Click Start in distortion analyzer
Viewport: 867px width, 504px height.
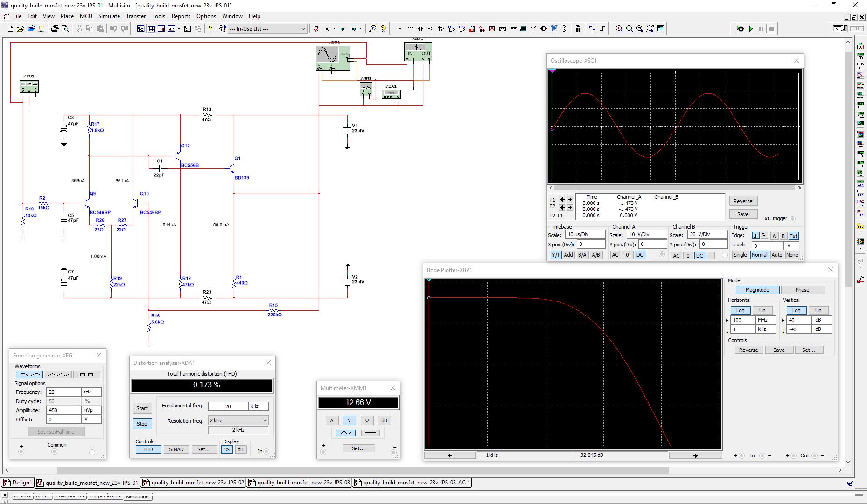pyautogui.click(x=142, y=408)
